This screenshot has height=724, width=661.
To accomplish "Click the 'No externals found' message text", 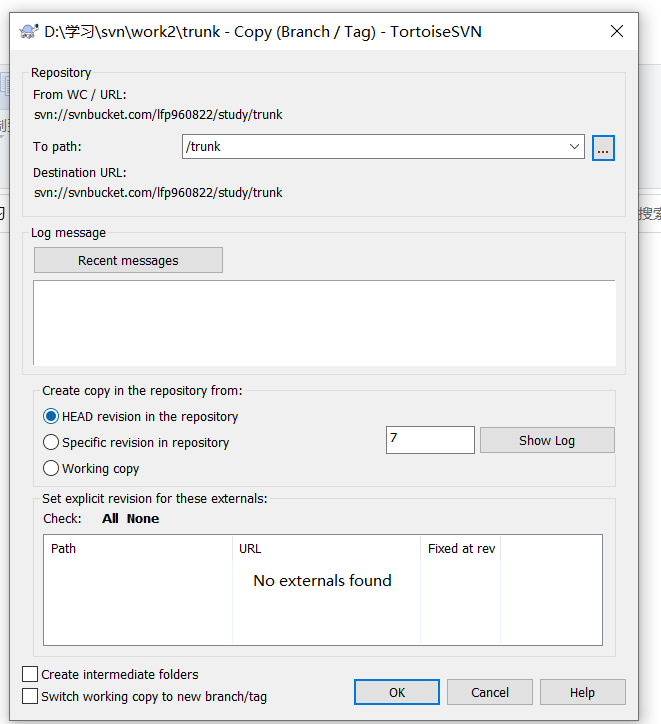I will [x=322, y=580].
